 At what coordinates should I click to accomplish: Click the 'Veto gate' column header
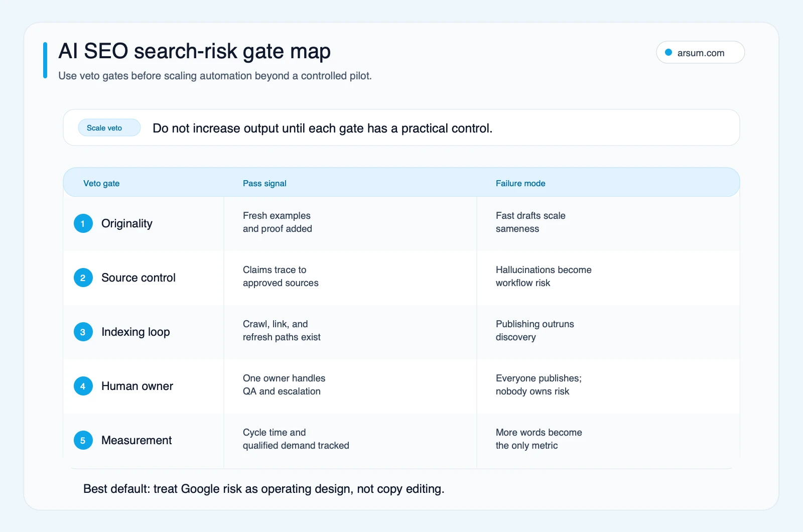coord(101,183)
